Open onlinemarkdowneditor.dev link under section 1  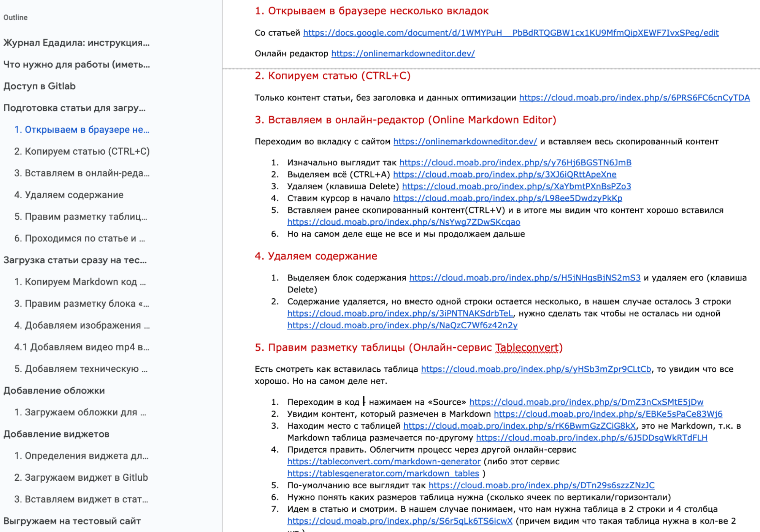coord(403,54)
